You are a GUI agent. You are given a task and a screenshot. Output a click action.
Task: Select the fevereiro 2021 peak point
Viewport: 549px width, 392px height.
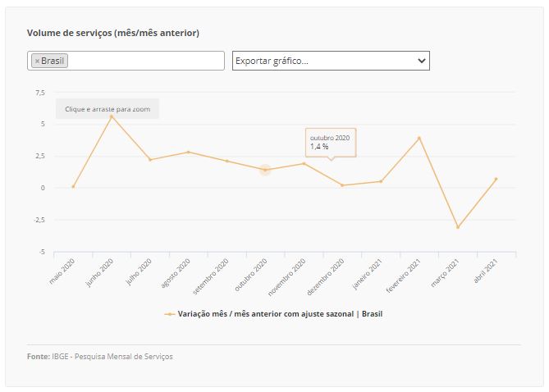coord(419,138)
